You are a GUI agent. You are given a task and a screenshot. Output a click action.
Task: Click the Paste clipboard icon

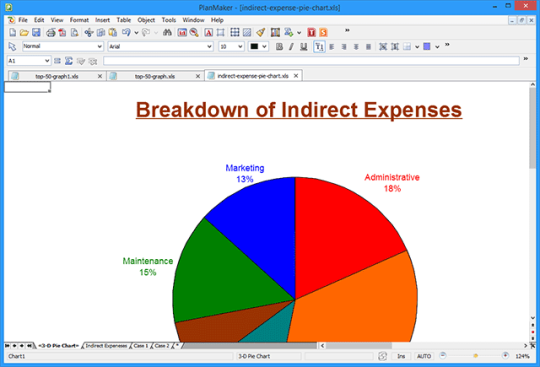coord(113,32)
